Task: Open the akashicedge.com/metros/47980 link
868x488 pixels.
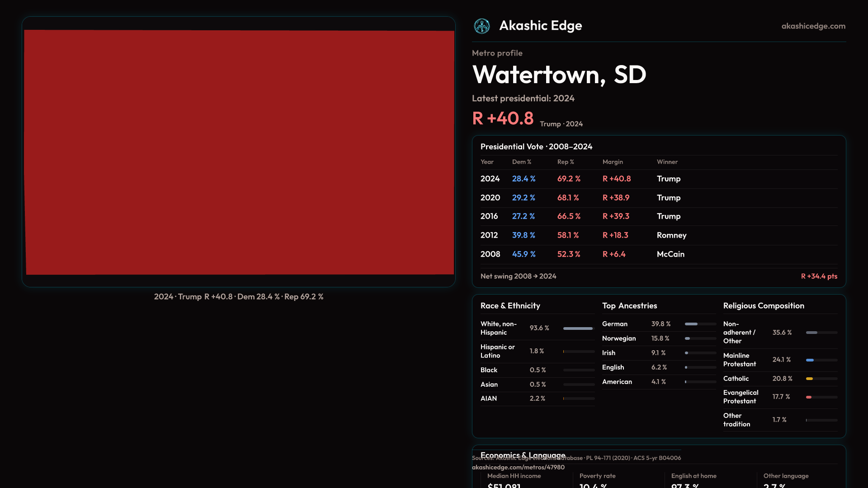Action: [x=518, y=467]
